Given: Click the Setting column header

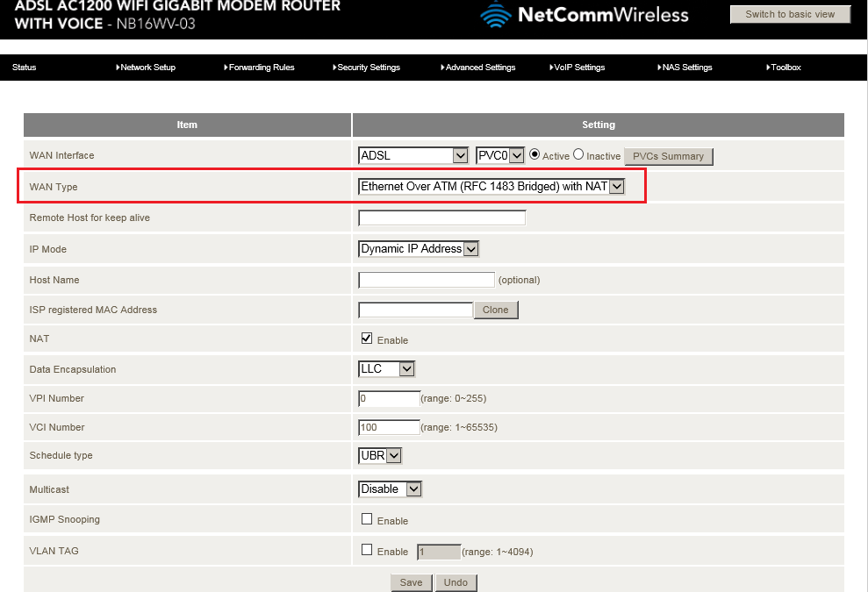Looking at the screenshot, I should 599,125.
